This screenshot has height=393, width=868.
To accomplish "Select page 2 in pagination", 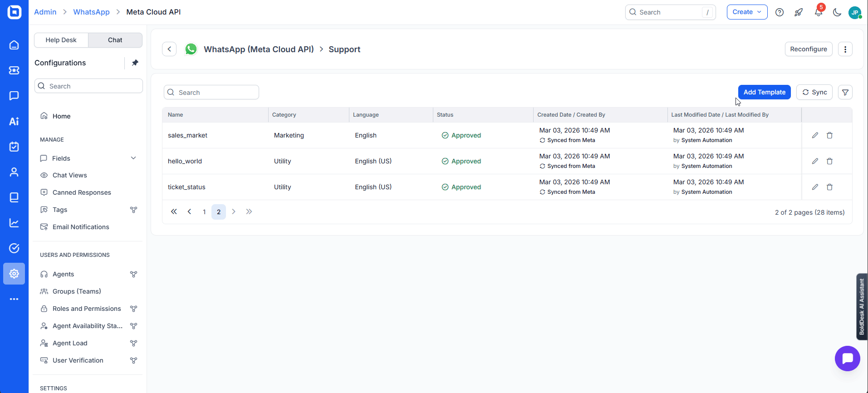I will (219, 212).
